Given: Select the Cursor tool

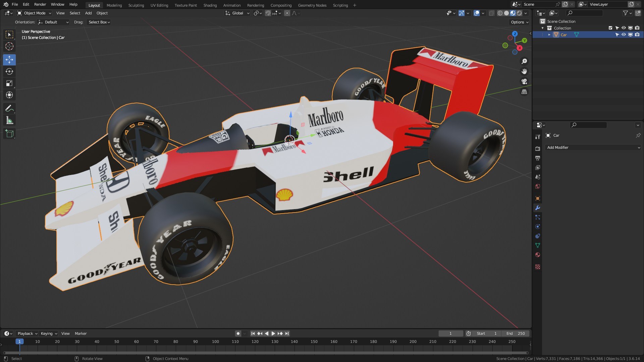Looking at the screenshot, I should pyautogui.click(x=9, y=46).
